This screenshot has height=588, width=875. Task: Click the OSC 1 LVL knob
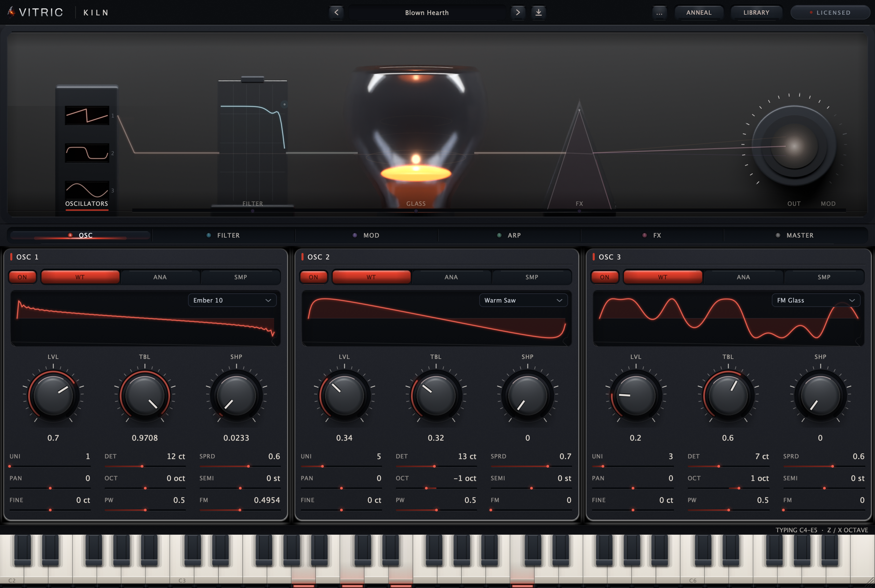53,395
